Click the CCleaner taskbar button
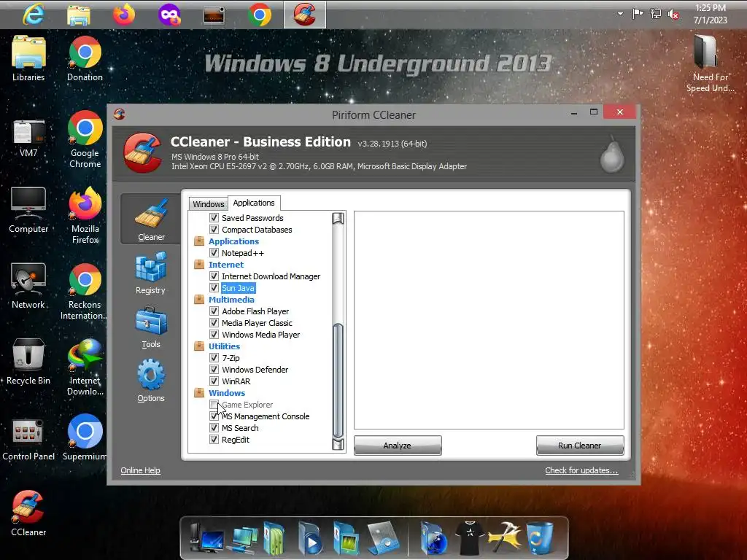 tap(305, 15)
